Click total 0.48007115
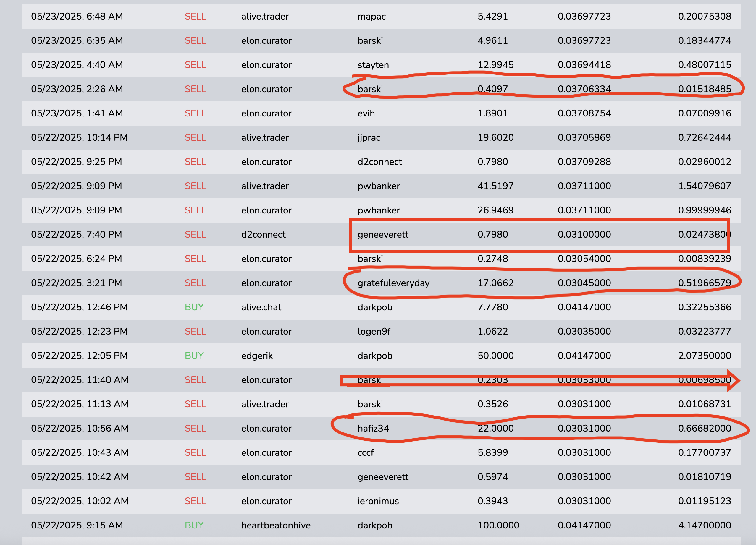 (x=704, y=65)
